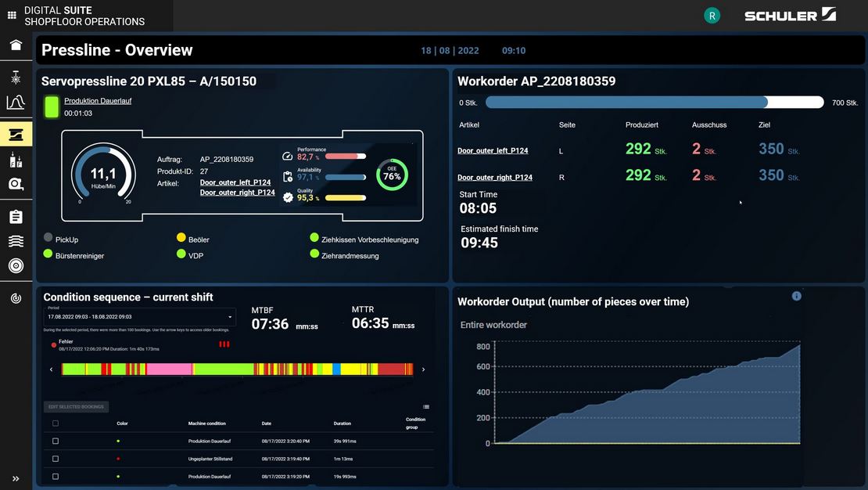Open the app grid menu icon

pyautogui.click(x=12, y=16)
